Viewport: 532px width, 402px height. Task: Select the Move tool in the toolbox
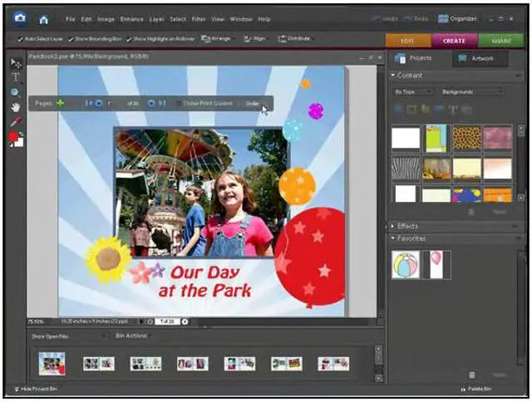click(x=16, y=63)
